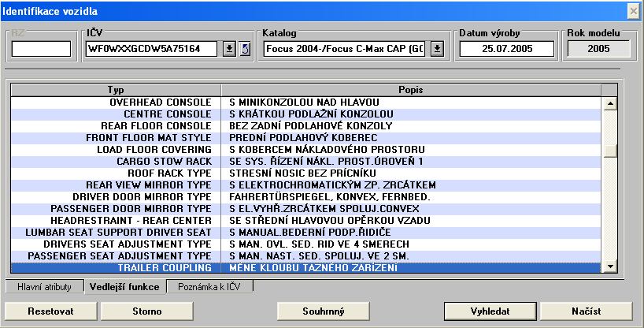
Task: Open the IČV dropdown list
Action: 229,49
